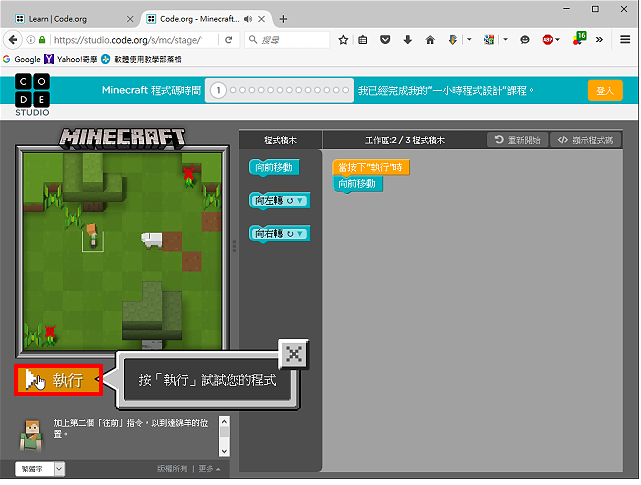Open the dropdown next to download-shield icon

(x=469, y=40)
